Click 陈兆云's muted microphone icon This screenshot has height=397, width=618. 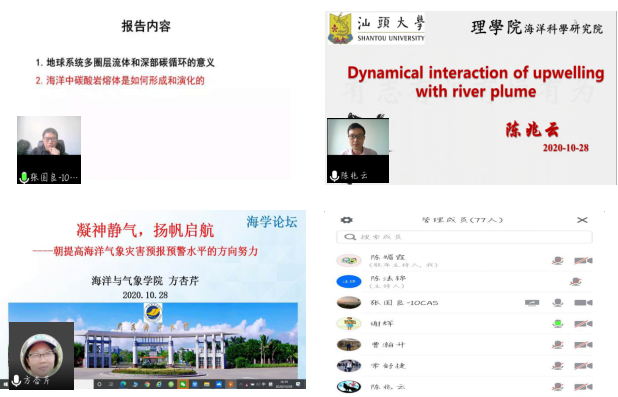(558, 387)
